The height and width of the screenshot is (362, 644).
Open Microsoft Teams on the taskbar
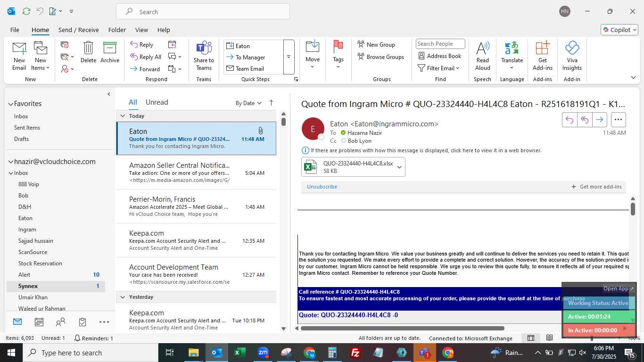coord(425,353)
